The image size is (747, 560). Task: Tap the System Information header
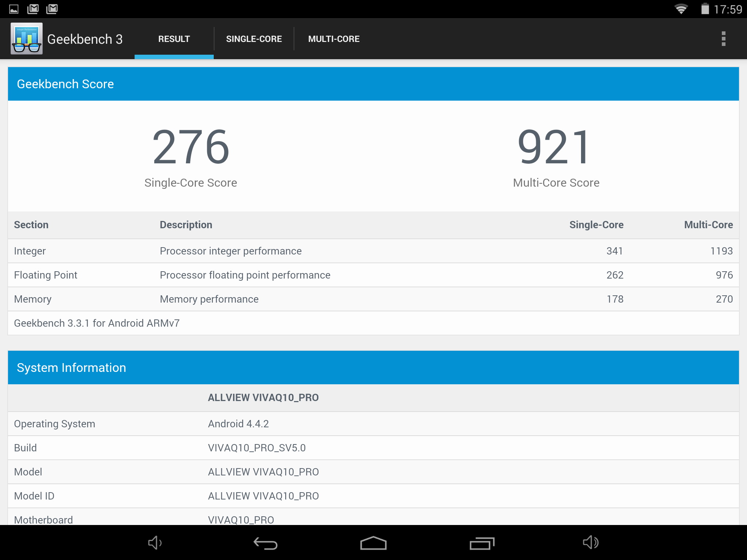coord(373,367)
